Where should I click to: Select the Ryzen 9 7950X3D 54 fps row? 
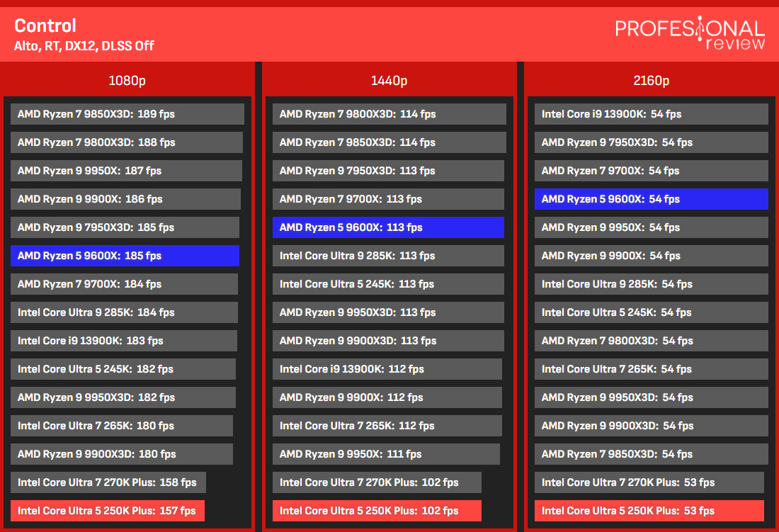[x=652, y=142]
